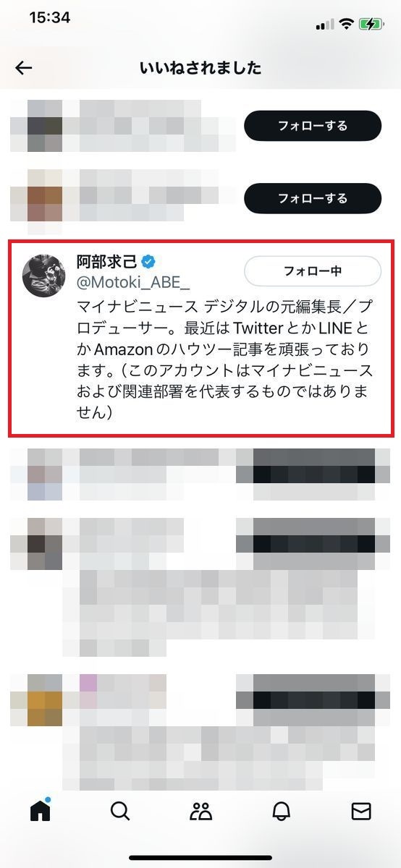The width and height of the screenshot is (401, 868).
Task: Go back using the left arrow
Action: pos(24,68)
